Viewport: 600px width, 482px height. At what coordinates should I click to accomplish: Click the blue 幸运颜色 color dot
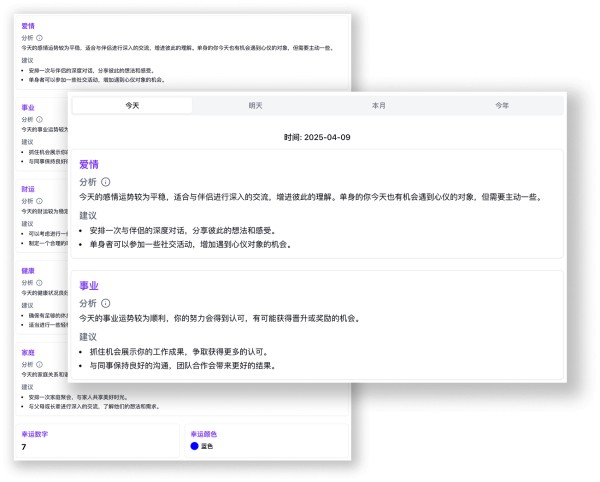click(194, 446)
